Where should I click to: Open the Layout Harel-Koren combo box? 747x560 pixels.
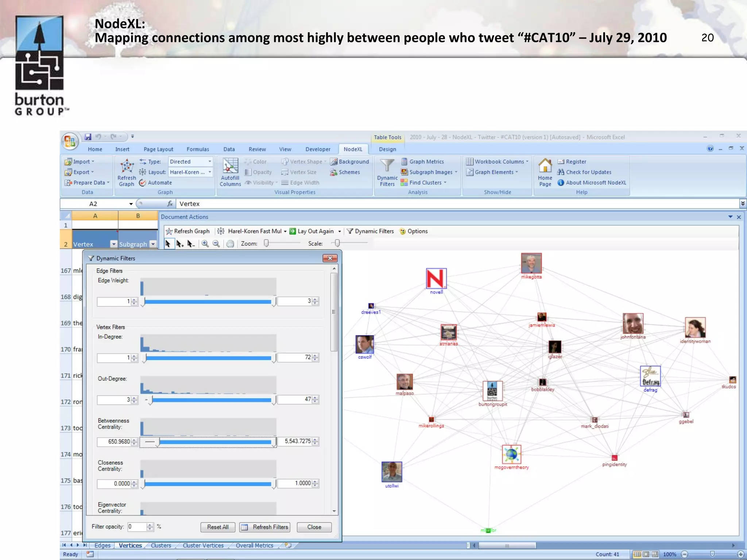pyautogui.click(x=190, y=172)
